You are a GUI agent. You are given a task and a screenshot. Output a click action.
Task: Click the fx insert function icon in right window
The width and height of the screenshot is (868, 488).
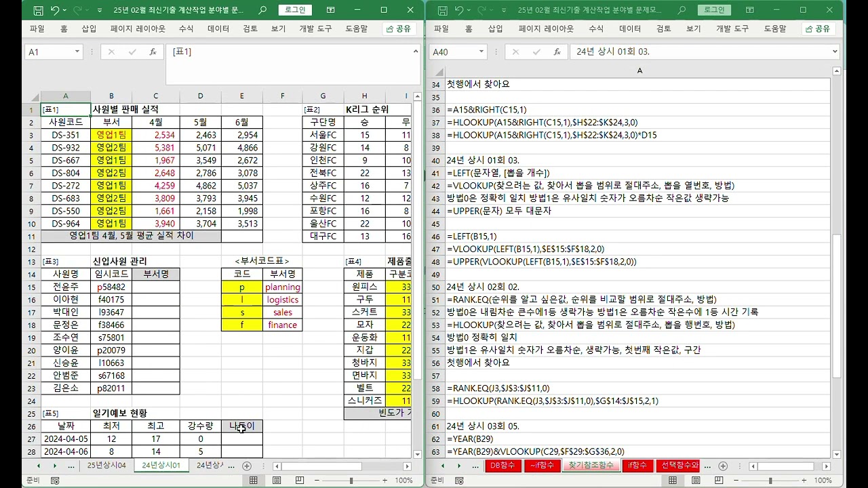tap(557, 52)
